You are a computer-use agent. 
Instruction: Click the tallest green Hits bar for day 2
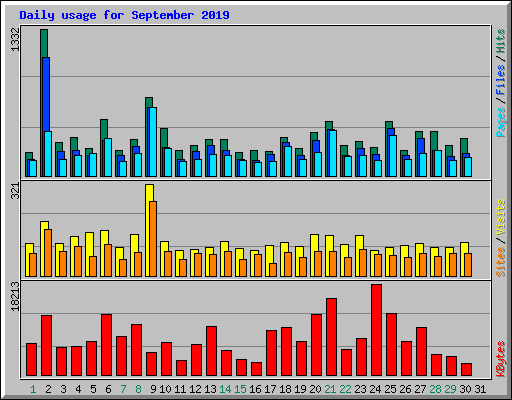click(x=44, y=43)
